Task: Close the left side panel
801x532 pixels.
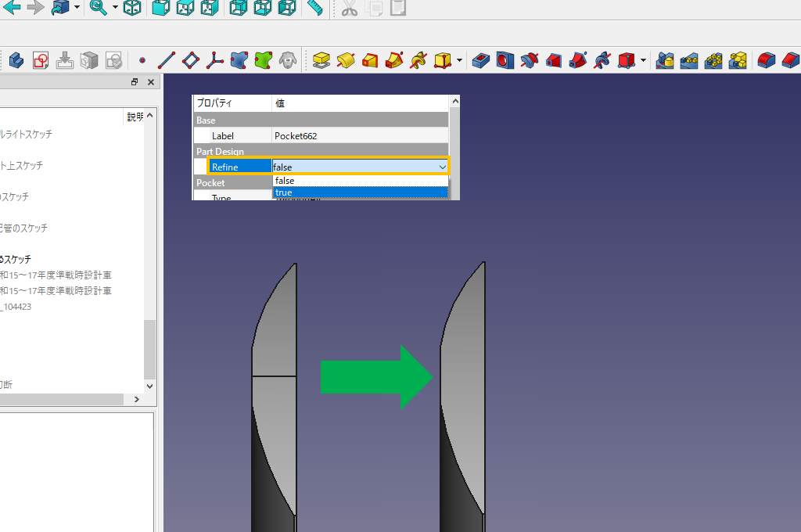Action: 150,82
